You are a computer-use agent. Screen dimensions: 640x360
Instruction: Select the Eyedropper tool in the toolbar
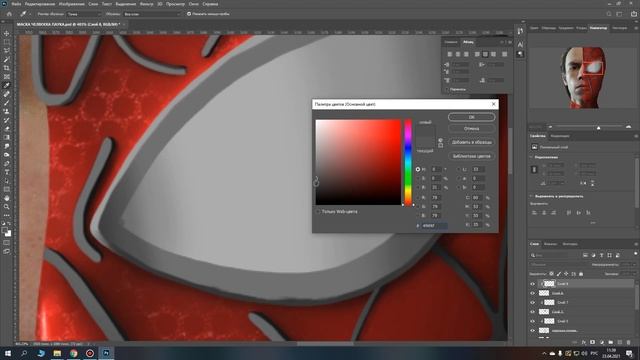pyautogui.click(x=7, y=85)
